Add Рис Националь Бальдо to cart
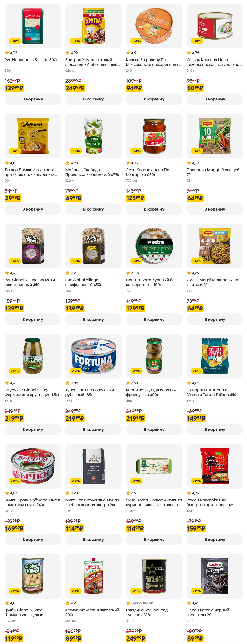247x644 pixels. 33,99
